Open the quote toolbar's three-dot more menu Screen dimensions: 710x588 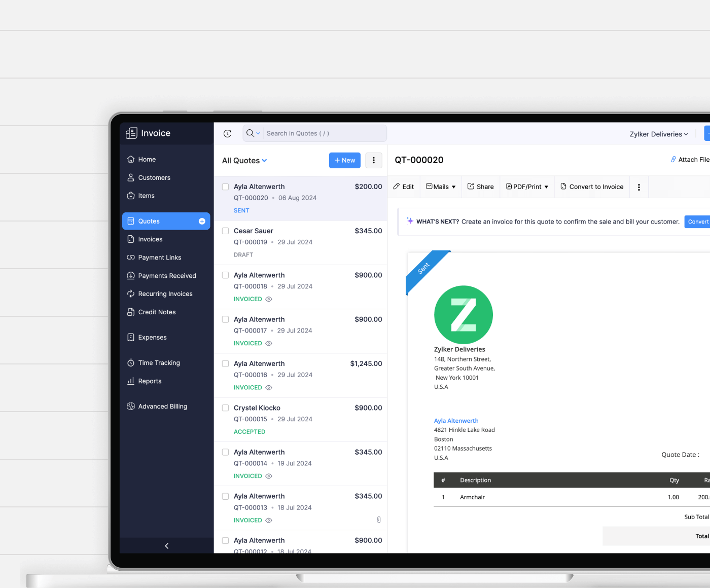(x=639, y=188)
